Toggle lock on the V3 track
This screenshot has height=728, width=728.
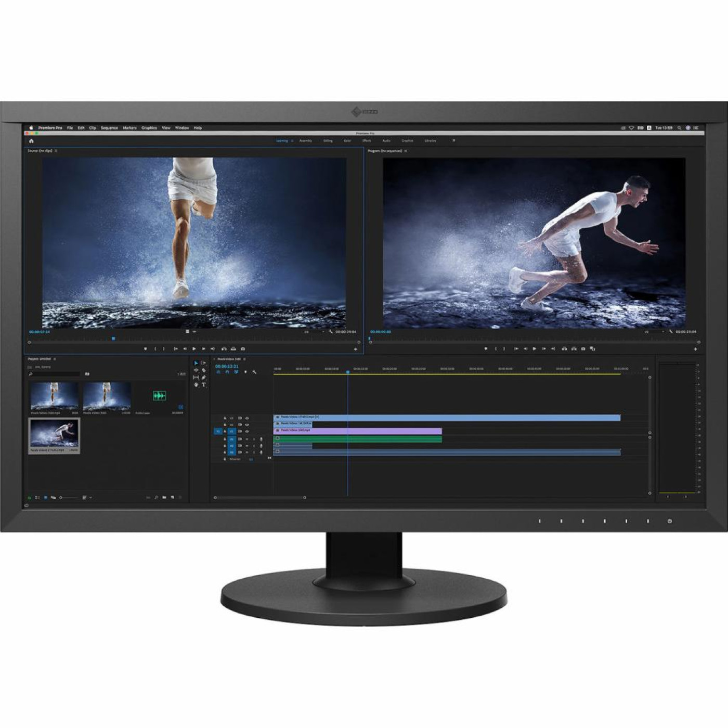pyautogui.click(x=225, y=418)
